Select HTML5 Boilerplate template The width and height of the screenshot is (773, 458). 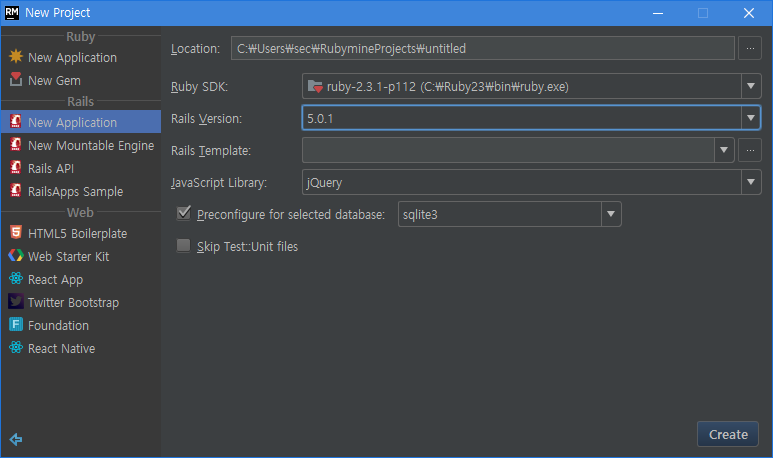pyautogui.click(x=81, y=233)
